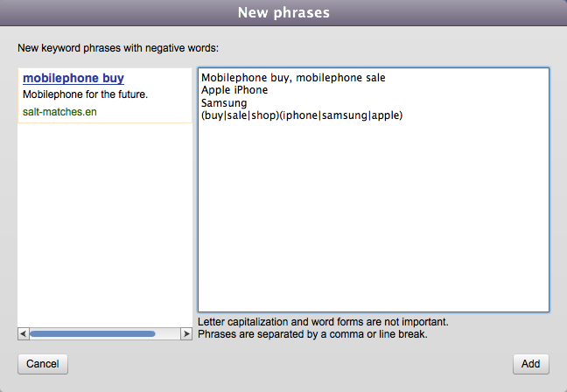The height and width of the screenshot is (392, 567).
Task: Click the 'Mobilephone for the future.' ad description
Action: (86, 94)
